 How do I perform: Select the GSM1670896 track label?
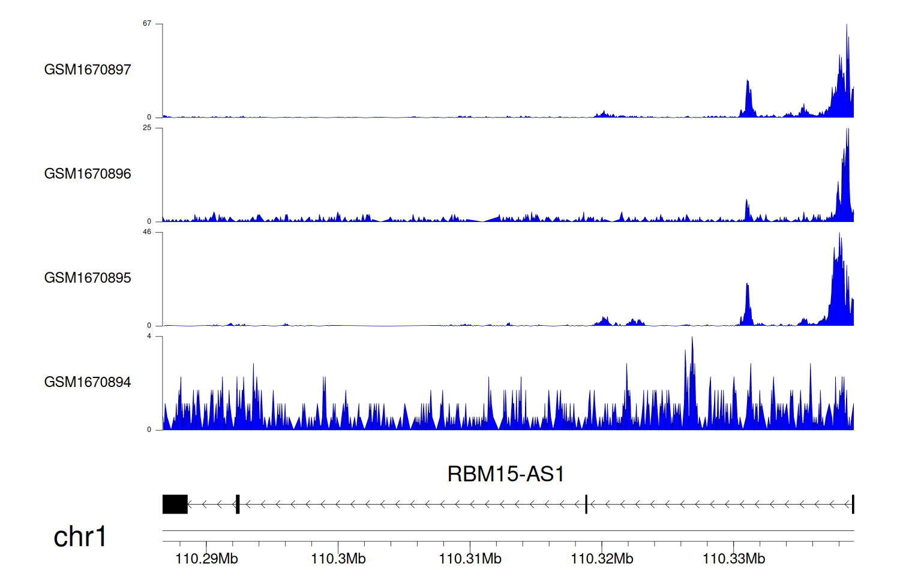coord(88,174)
